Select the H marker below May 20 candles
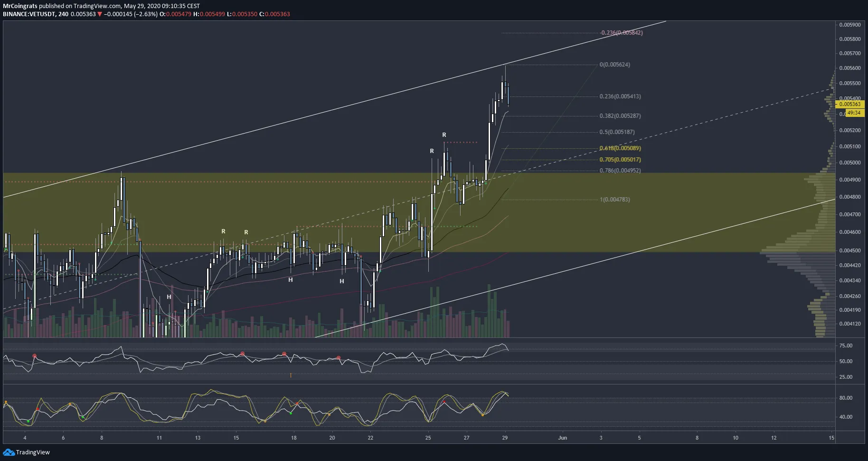Image resolution: width=868 pixels, height=461 pixels. pos(341,281)
